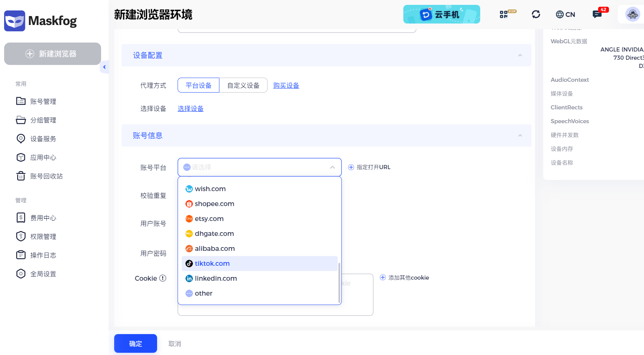Choose other from platform list
This screenshot has width=644, height=355.
point(260,293)
